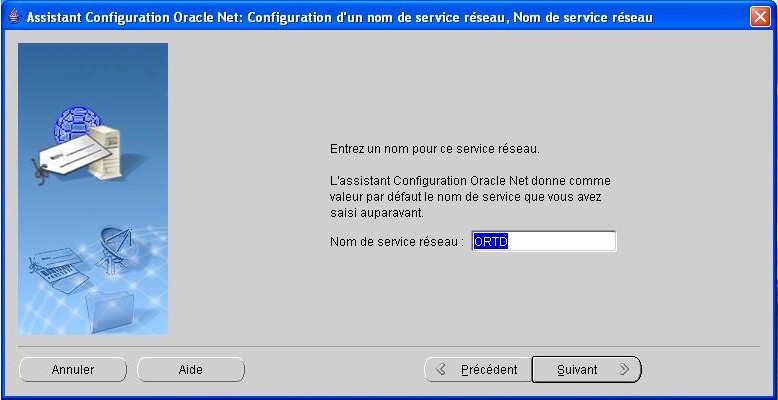Image resolution: width=778 pixels, height=400 pixels.
Task: Click the left chevron on Précédent
Action: pos(441,370)
